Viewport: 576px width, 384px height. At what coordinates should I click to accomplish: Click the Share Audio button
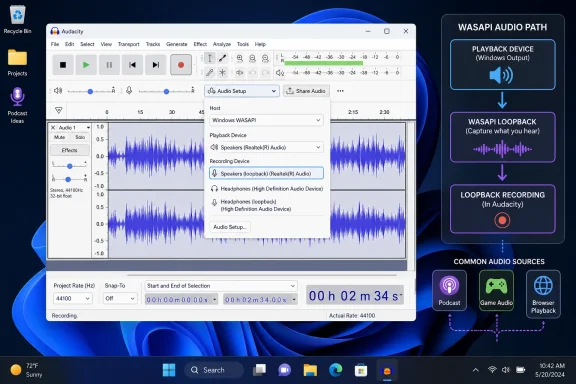[x=306, y=91]
